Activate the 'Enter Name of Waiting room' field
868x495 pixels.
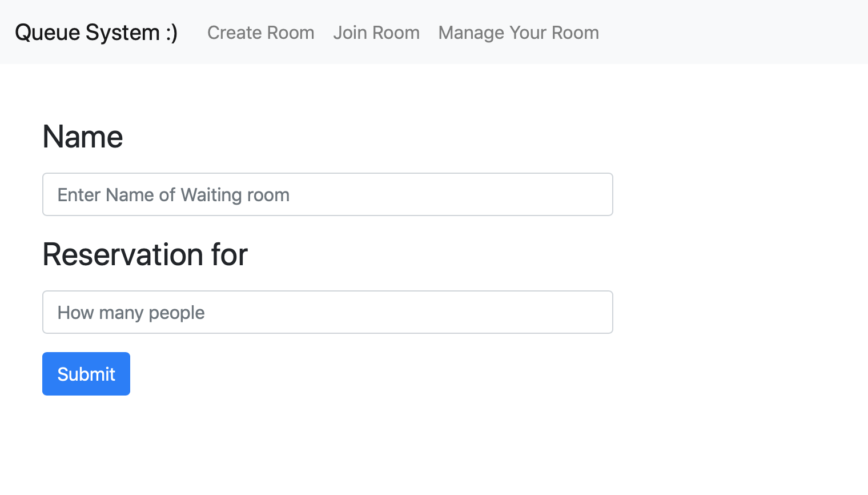pyautogui.click(x=327, y=194)
